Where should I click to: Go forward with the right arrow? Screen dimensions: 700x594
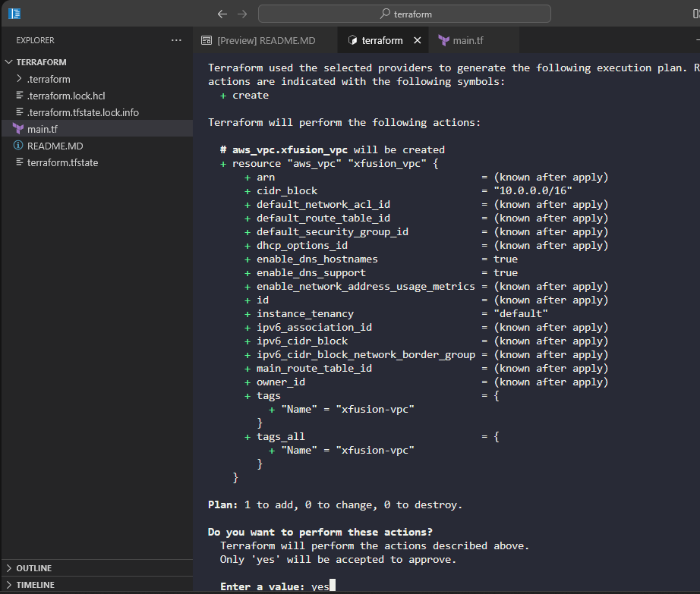tap(242, 14)
